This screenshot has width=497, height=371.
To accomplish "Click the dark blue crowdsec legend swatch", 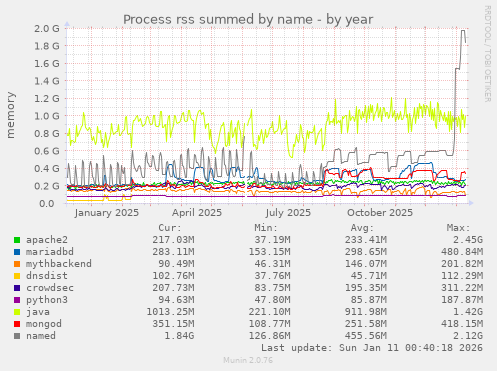I will (17, 288).
